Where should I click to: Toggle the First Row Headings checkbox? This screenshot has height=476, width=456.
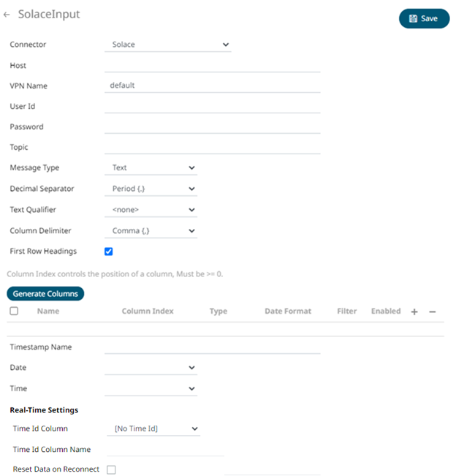(109, 252)
